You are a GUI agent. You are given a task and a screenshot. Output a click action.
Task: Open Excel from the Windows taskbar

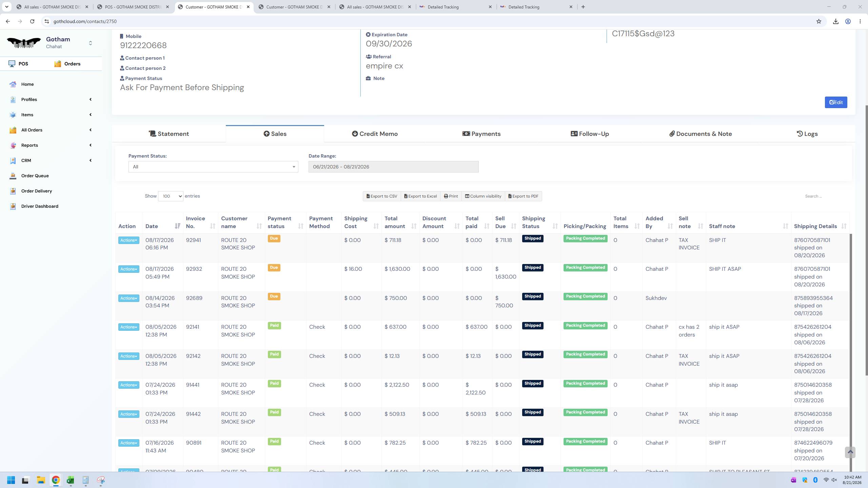point(71,480)
